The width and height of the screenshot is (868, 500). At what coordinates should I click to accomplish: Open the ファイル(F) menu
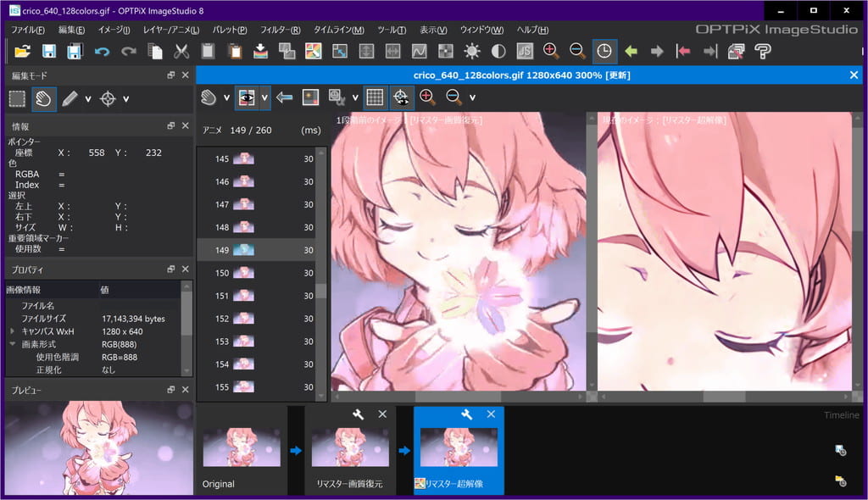[x=28, y=30]
